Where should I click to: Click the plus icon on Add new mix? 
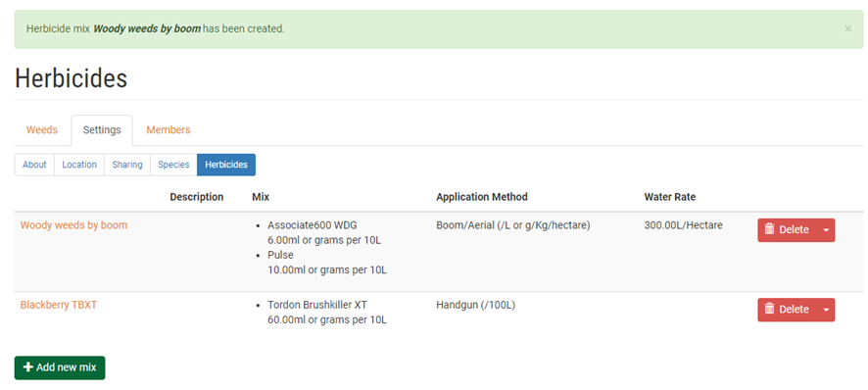28,367
